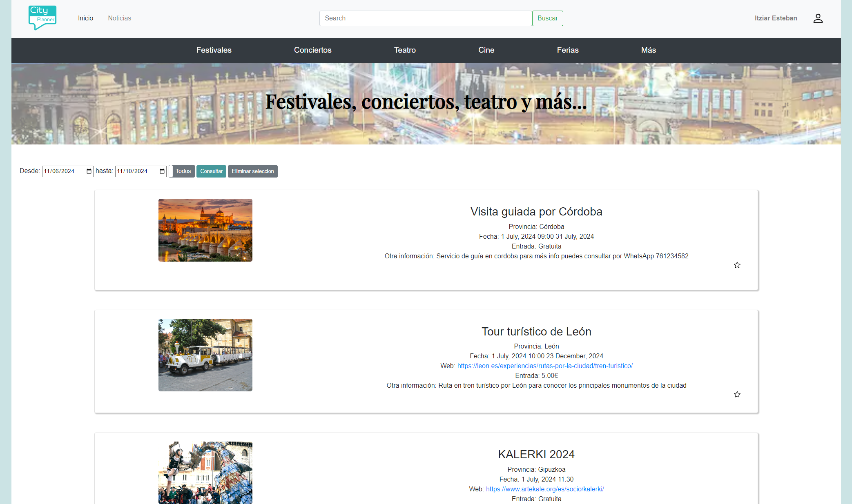852x504 pixels.
Task: Toggle the Todos filter button
Action: tap(183, 171)
